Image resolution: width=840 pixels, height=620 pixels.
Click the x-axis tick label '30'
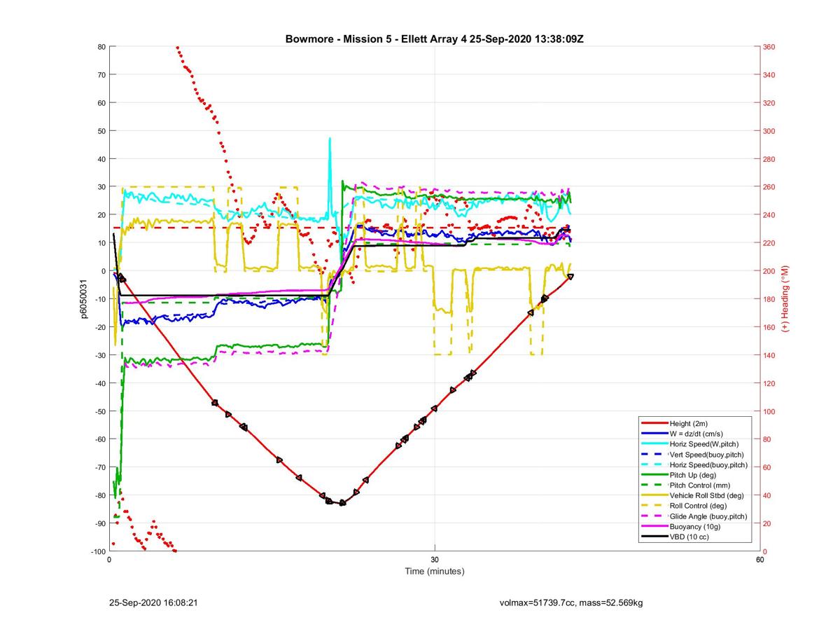point(435,559)
